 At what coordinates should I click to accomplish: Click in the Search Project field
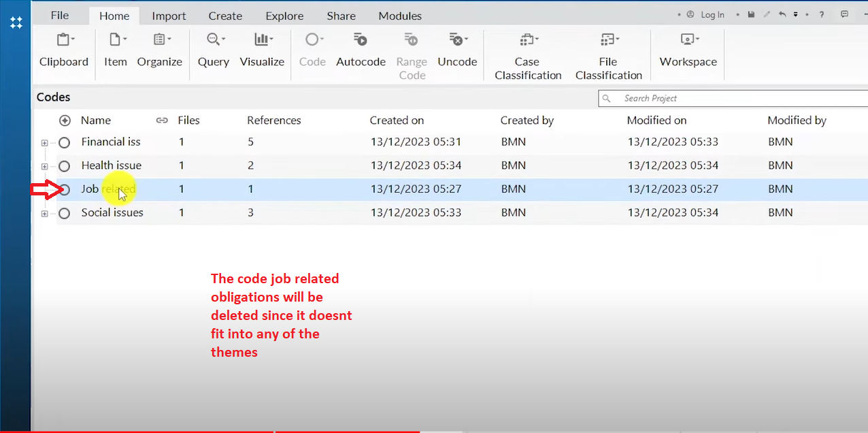[733, 99]
